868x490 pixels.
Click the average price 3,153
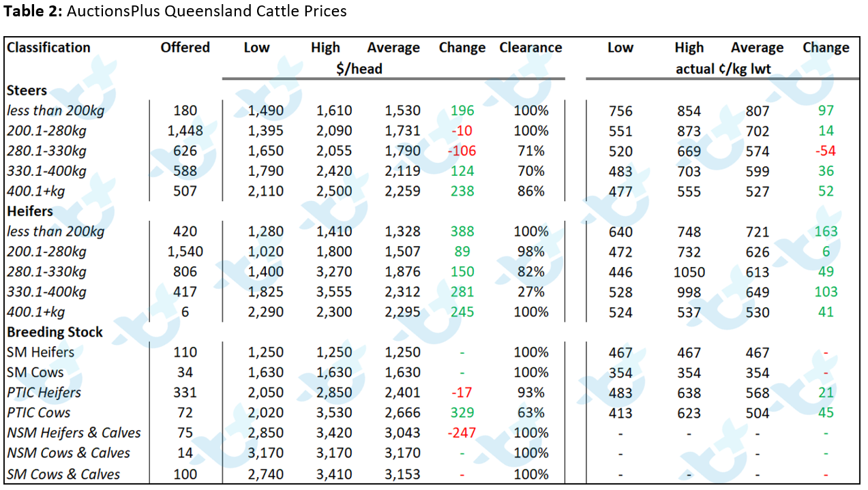pyautogui.click(x=403, y=474)
